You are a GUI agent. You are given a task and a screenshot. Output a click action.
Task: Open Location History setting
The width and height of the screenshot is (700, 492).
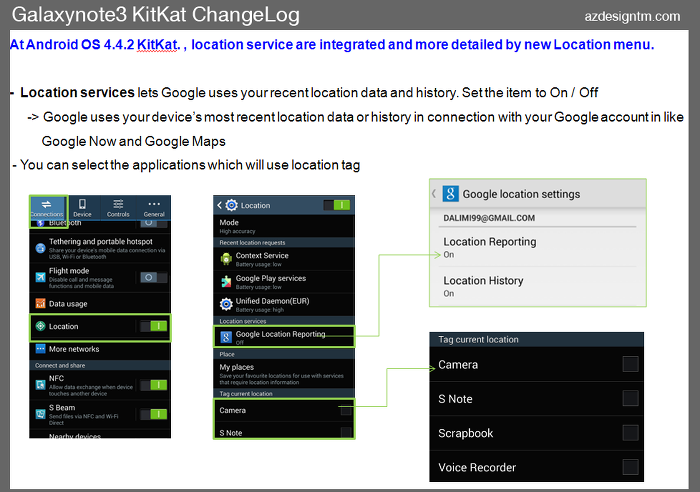[538, 286]
